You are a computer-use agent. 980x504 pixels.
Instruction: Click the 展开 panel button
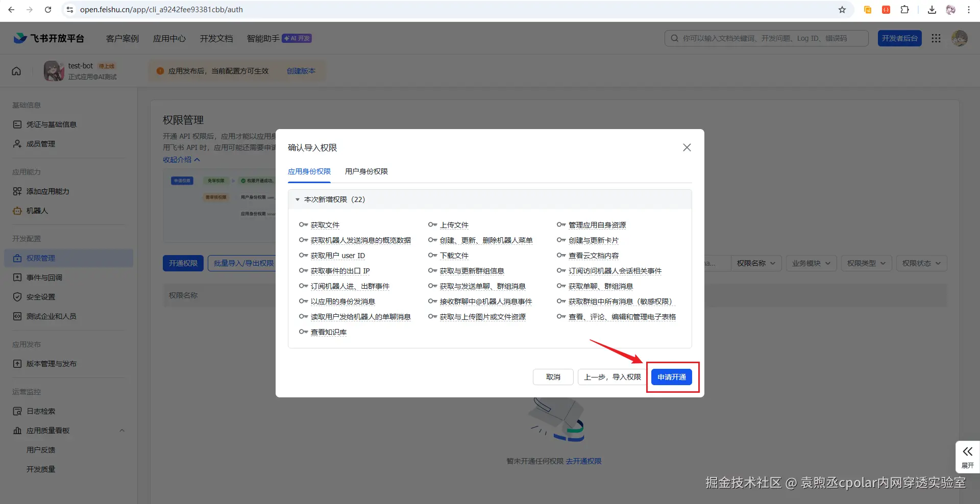(968, 457)
